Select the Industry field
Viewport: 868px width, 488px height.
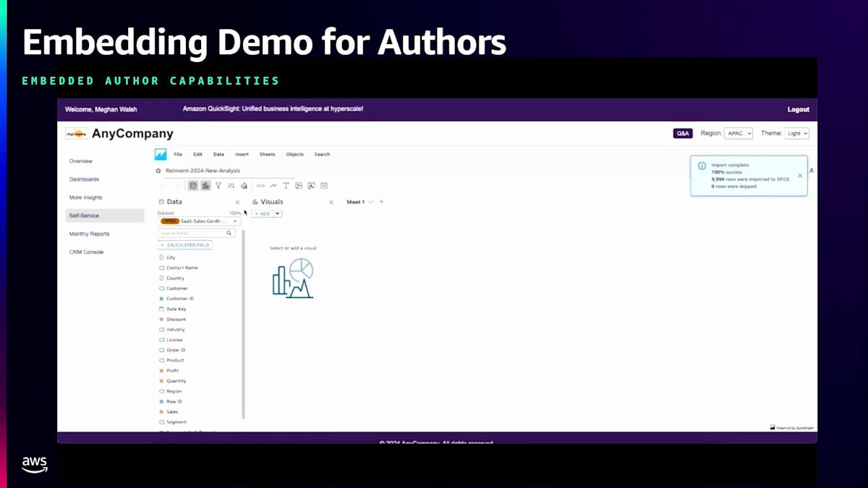click(176, 329)
